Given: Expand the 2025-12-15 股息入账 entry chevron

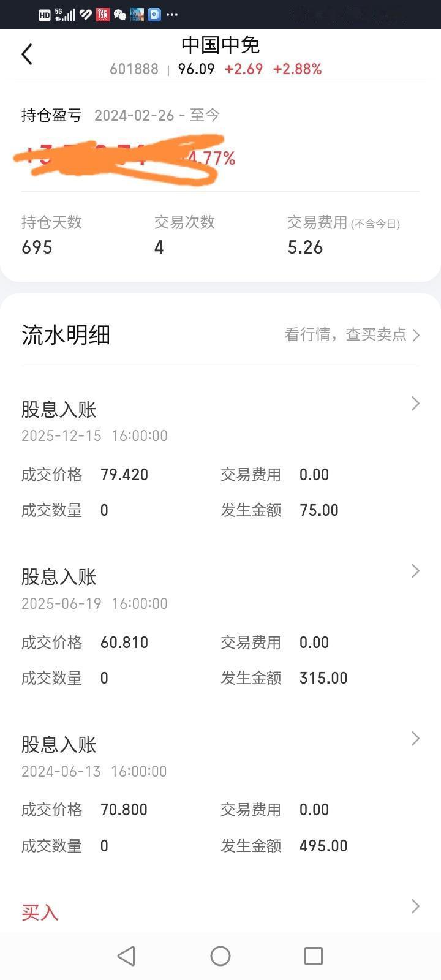Looking at the screenshot, I should point(415,404).
